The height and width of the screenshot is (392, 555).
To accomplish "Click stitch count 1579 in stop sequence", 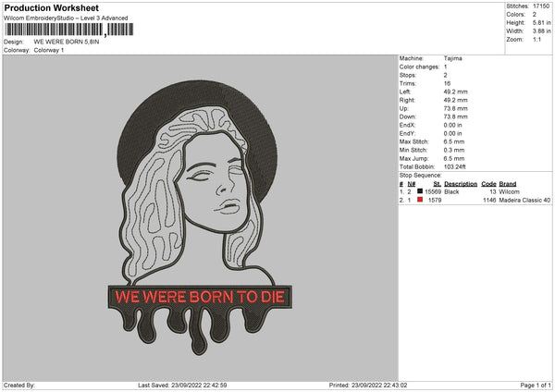I will click(435, 201).
